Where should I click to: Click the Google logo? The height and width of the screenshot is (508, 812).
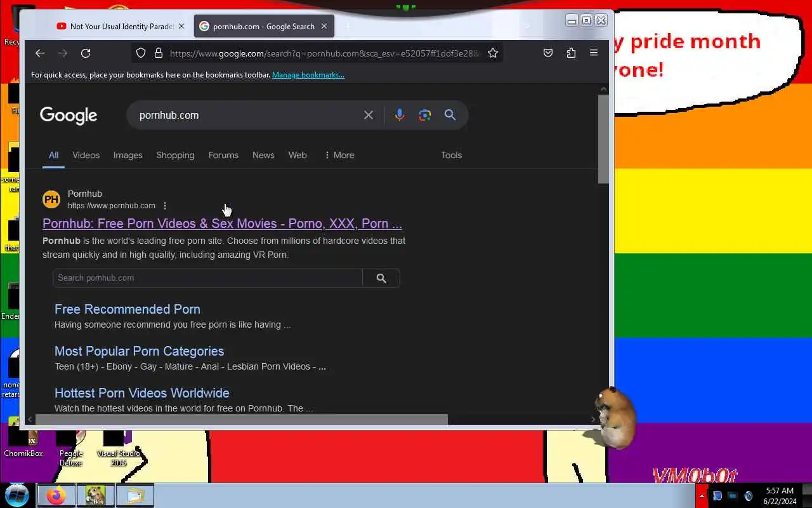(x=69, y=116)
